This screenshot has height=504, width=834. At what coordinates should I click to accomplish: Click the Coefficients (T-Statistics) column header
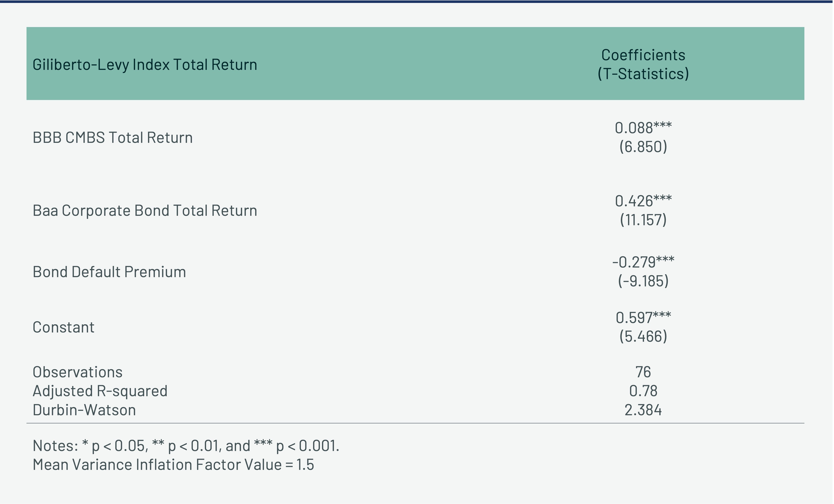tap(643, 64)
